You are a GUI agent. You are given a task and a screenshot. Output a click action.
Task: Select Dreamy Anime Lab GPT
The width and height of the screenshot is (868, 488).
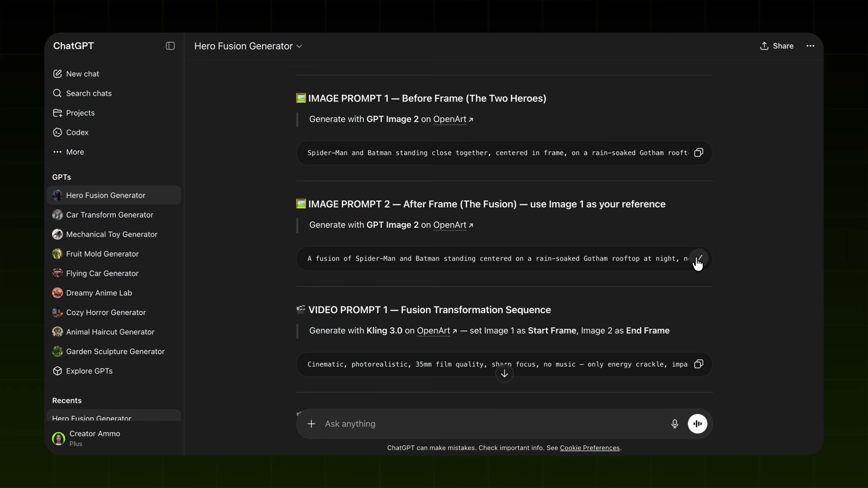tap(114, 293)
